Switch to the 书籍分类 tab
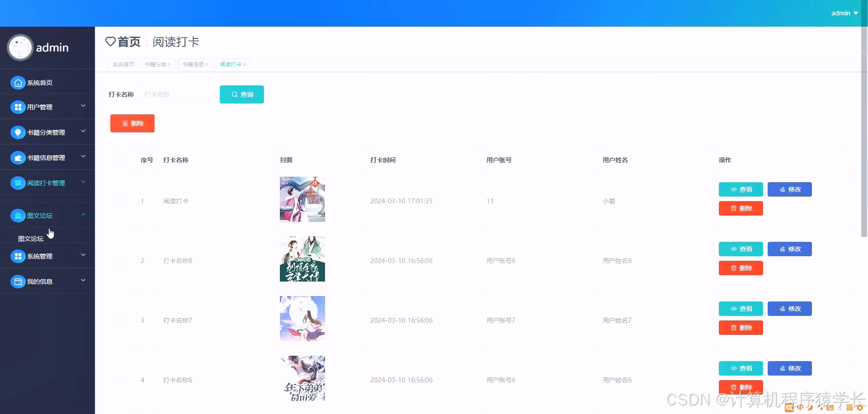This screenshot has width=868, height=414. pos(155,65)
